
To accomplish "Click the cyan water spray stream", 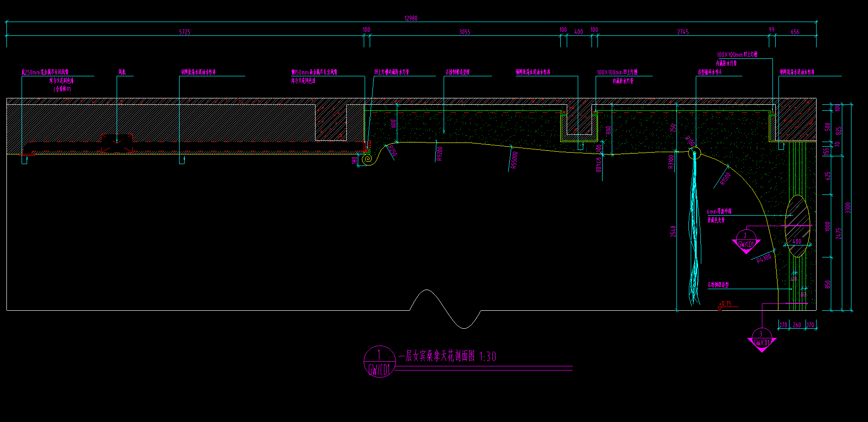I will point(695,230).
